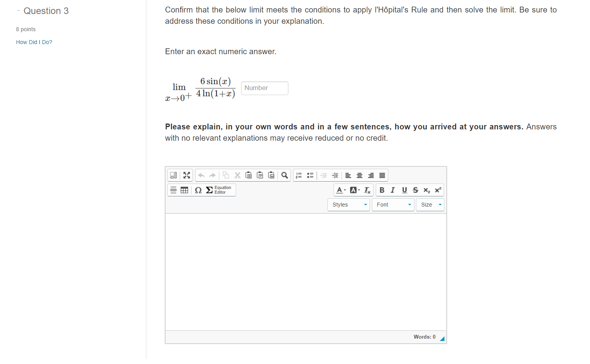Click the Paste from Word icon
This screenshot has height=364, width=590.
(x=272, y=175)
